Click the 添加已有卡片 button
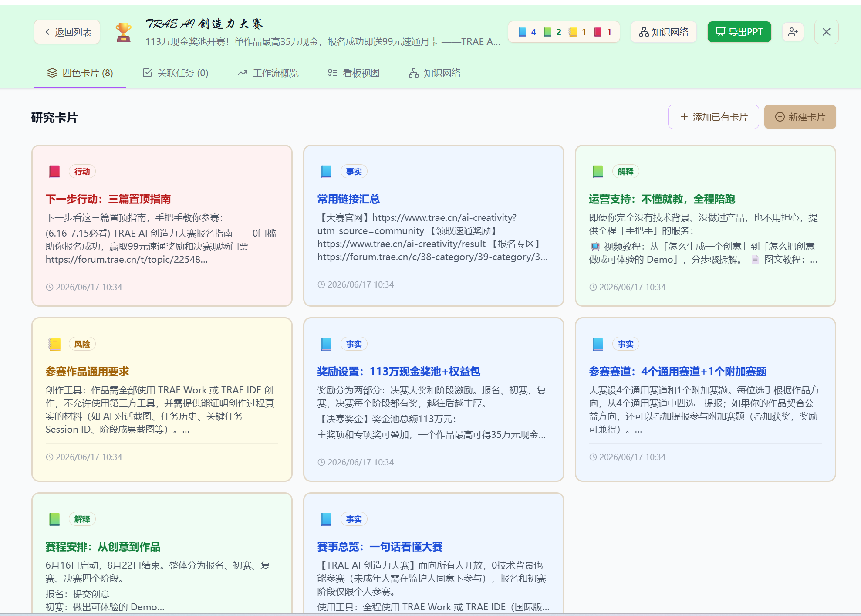This screenshot has height=616, width=861. pos(713,117)
